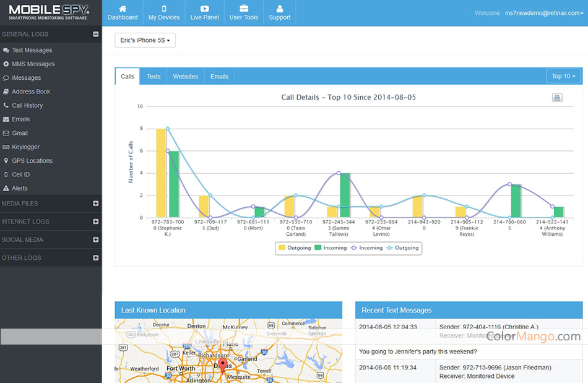This screenshot has height=383, width=588.
Task: Click the Alerts warning icon
Action: pos(6,189)
